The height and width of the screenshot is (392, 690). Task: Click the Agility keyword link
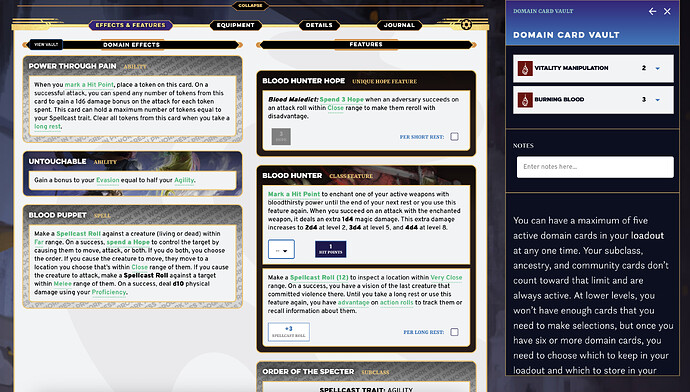click(x=184, y=180)
